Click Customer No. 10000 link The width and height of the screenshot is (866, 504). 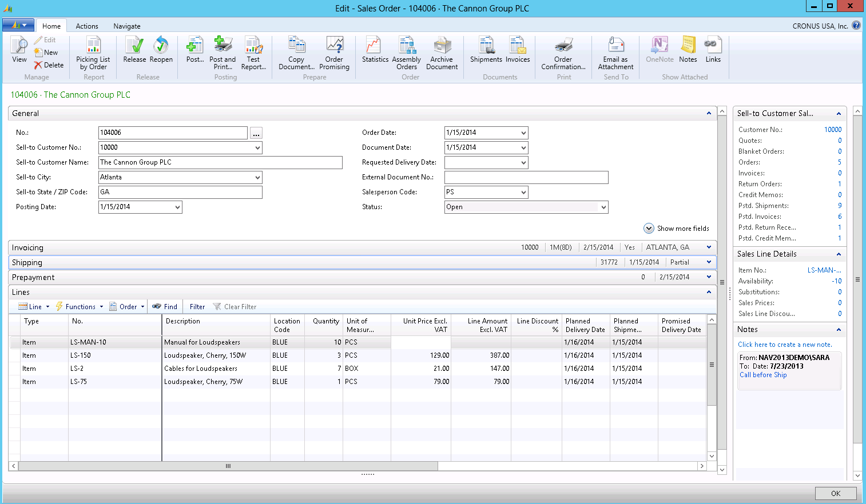(833, 130)
